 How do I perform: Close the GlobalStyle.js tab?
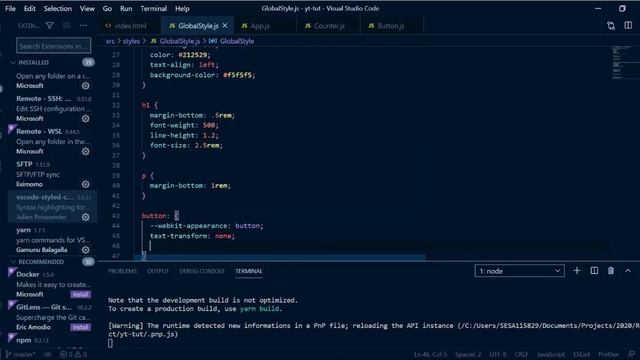tap(225, 26)
